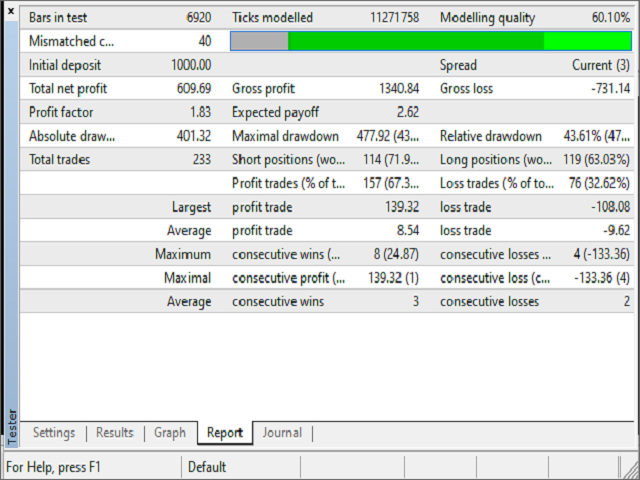Screen dimensions: 640x480
Task: Click the green section of the modelling quality bar
Action: 415,41
